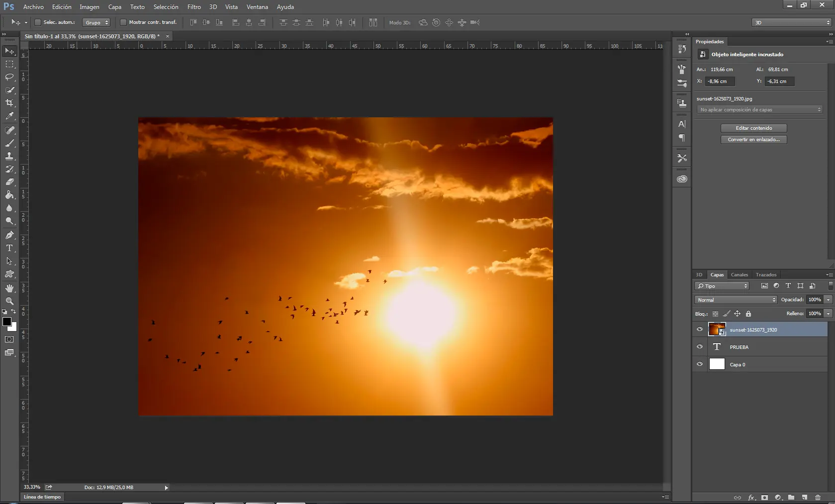Screen dimensions: 835x504
Task: Select the Horizontal Type tool
Action: point(9,248)
